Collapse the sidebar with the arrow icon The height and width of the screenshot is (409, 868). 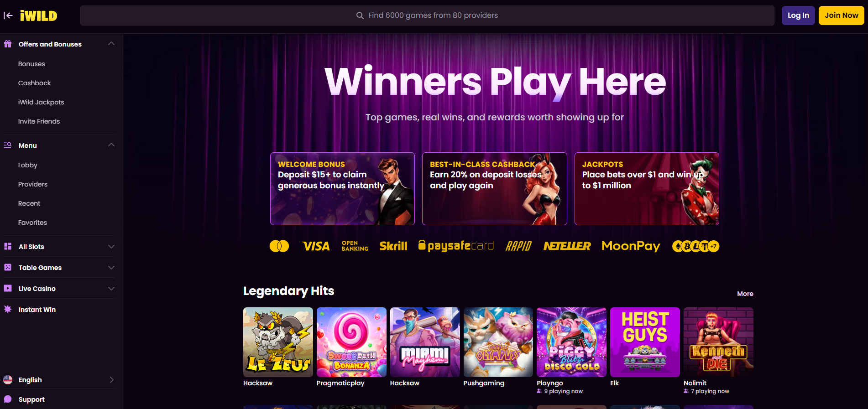8,16
